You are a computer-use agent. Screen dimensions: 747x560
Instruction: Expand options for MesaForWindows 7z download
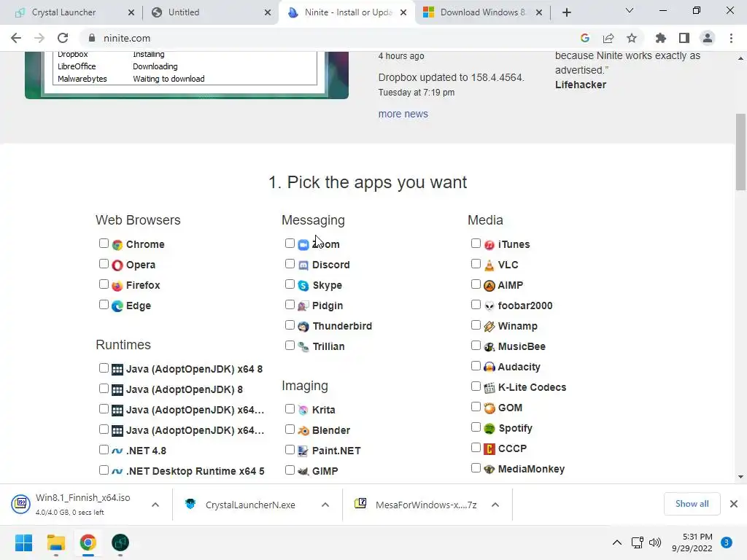pyautogui.click(x=495, y=505)
